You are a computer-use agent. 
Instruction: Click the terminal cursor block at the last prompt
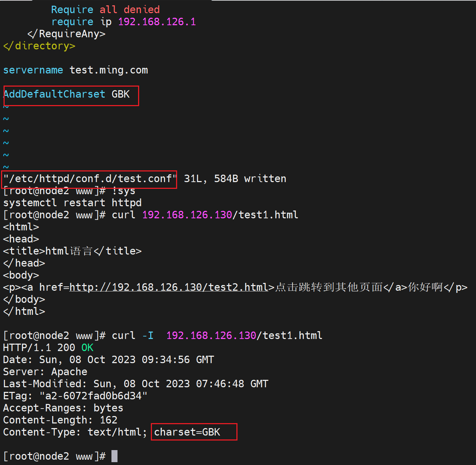coord(114,456)
